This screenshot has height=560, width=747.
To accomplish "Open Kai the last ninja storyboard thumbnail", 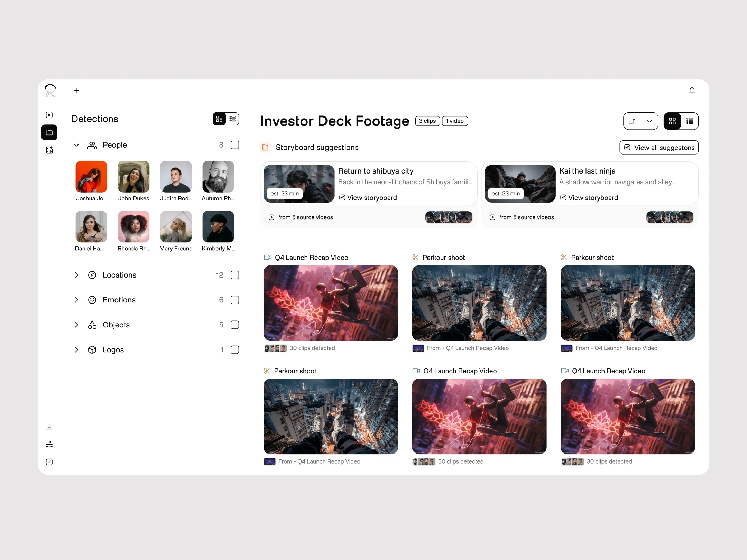I will pos(520,184).
